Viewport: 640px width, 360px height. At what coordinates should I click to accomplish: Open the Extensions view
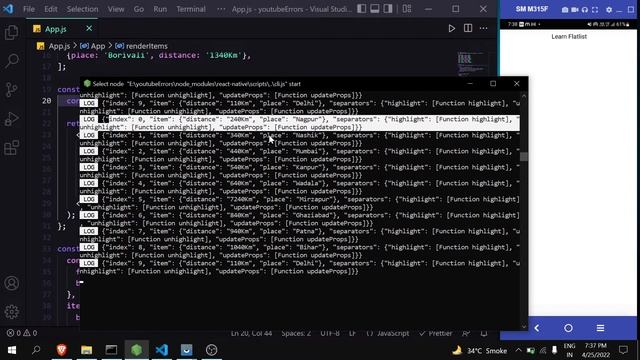coord(11,147)
